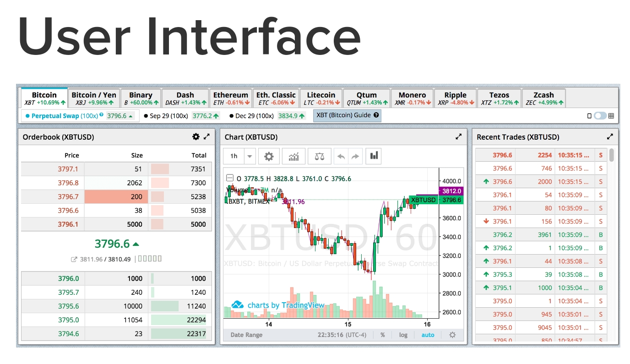Switch to the Qtum tab
The height and width of the screenshot is (364, 630).
(x=367, y=98)
